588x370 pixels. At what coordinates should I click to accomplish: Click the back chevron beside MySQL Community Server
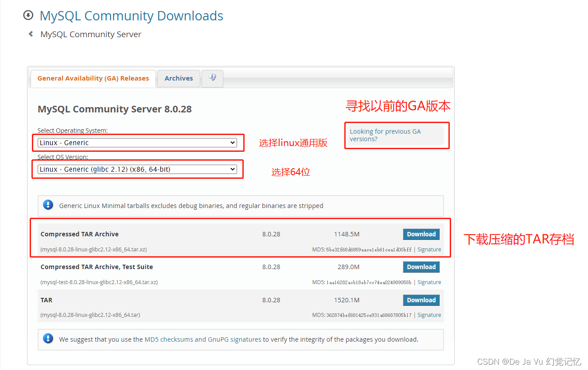pyautogui.click(x=31, y=34)
